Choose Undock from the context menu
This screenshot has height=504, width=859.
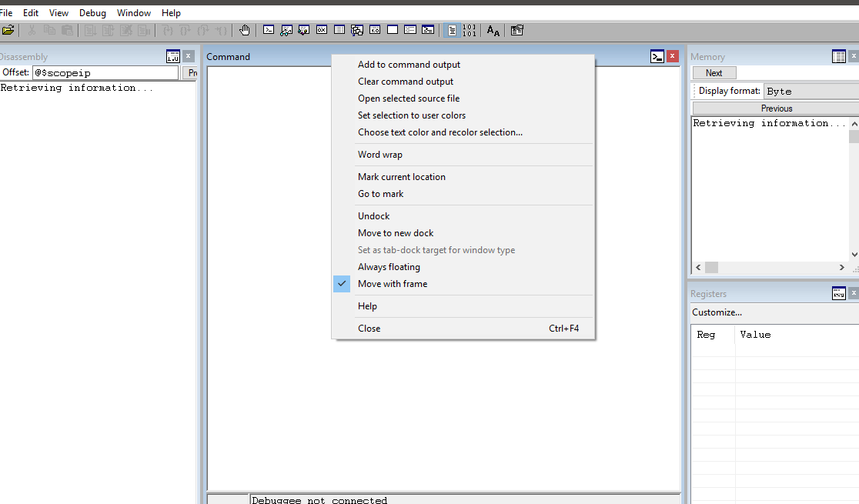coord(463,216)
